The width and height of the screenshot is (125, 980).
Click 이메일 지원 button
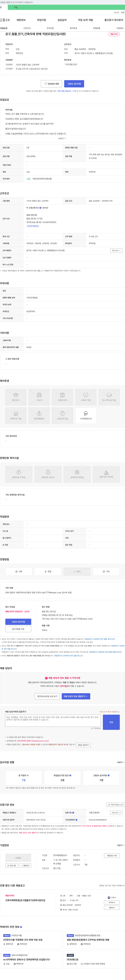tap(18, 629)
